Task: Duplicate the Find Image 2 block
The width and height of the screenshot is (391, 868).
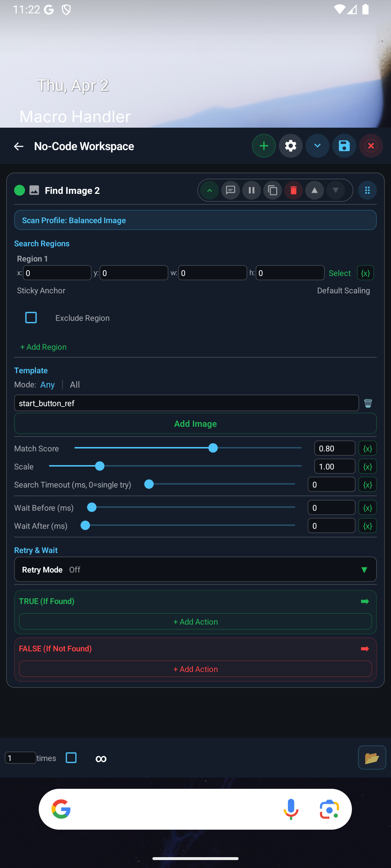Action: click(x=273, y=190)
